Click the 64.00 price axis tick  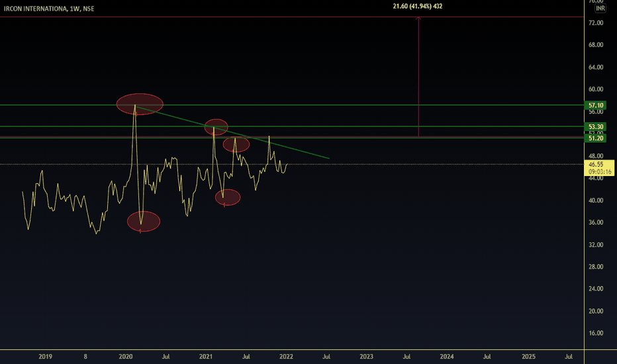pyautogui.click(x=596, y=68)
